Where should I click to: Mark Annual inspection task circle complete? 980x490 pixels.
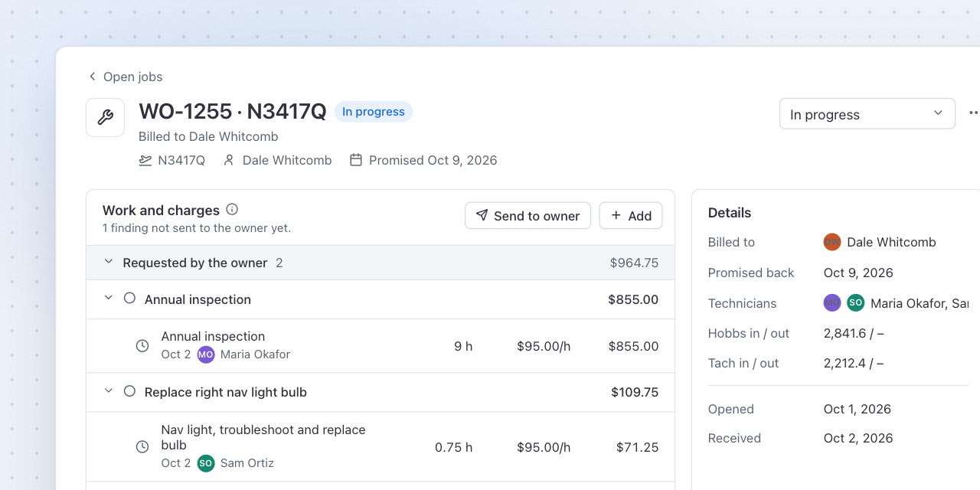(x=129, y=299)
